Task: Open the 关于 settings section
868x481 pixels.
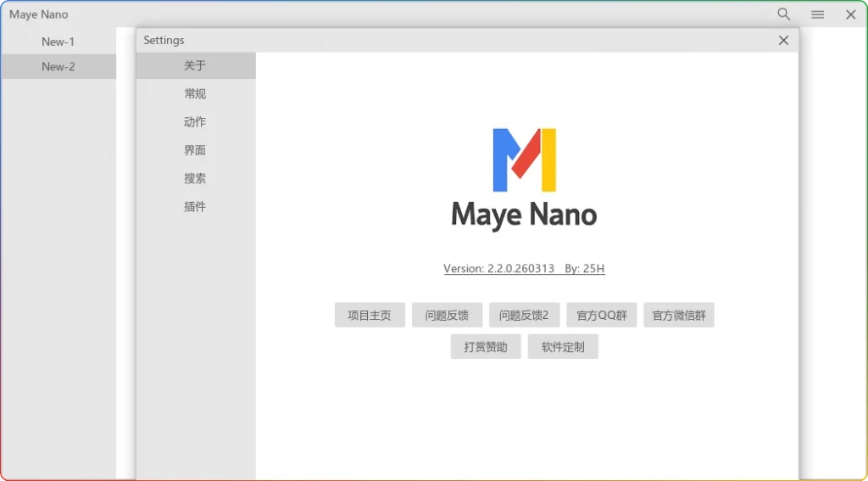Action: coord(196,65)
